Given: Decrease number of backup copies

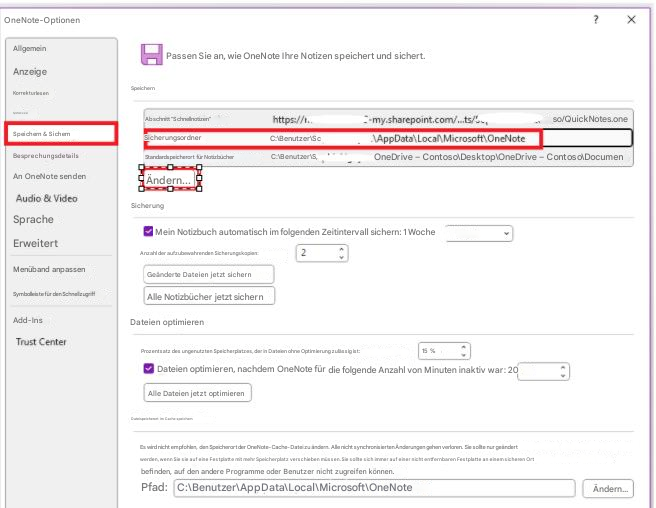Looking at the screenshot, I should coord(341,257).
